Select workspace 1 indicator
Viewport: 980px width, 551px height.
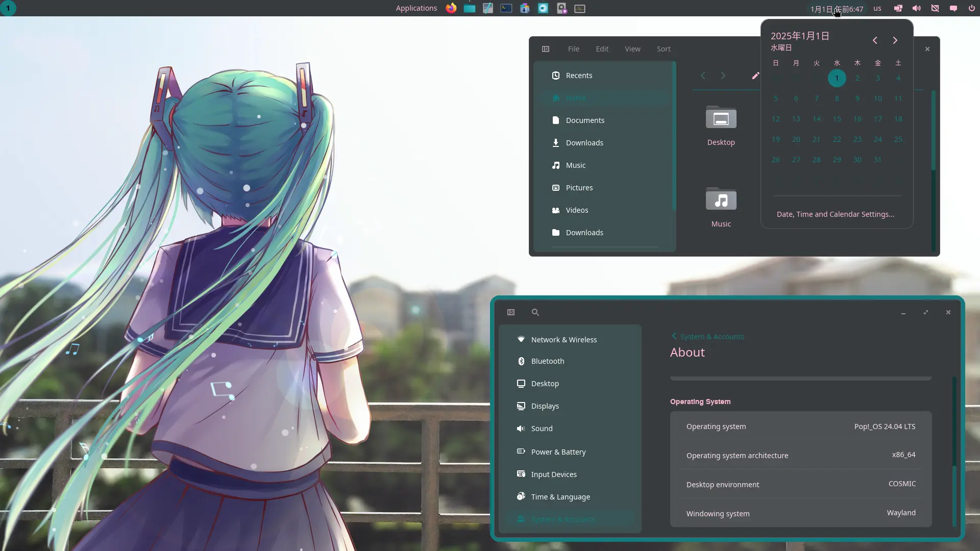tap(8, 8)
